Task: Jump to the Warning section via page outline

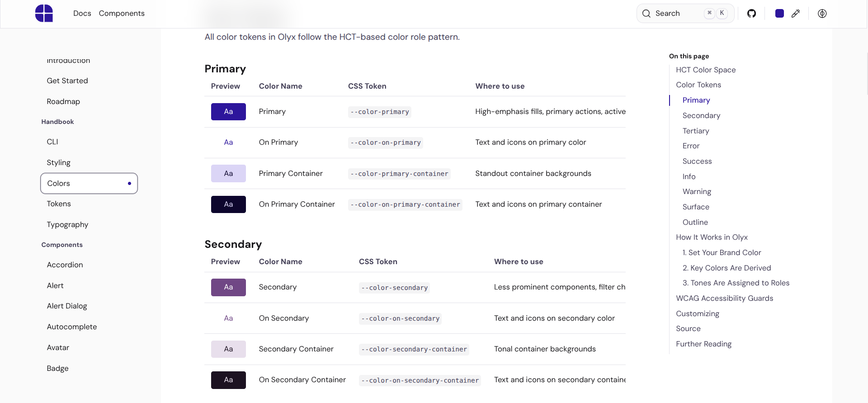Action: (x=696, y=191)
